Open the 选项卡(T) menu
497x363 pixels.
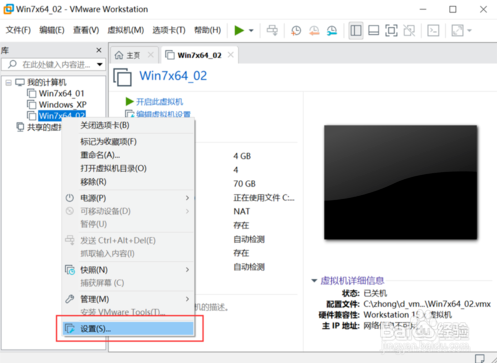[169, 30]
